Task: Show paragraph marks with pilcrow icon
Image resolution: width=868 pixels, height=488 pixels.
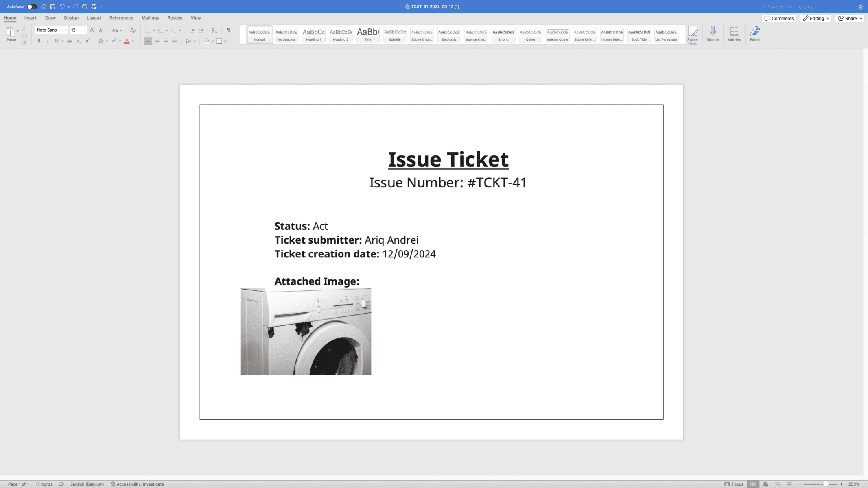Action: click(x=228, y=30)
